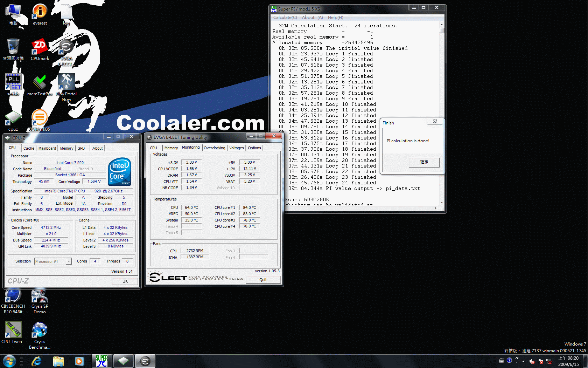588x368 pixels.
Task: Launch the CPU-Tweaker desktop shortcut
Action: 13,333
